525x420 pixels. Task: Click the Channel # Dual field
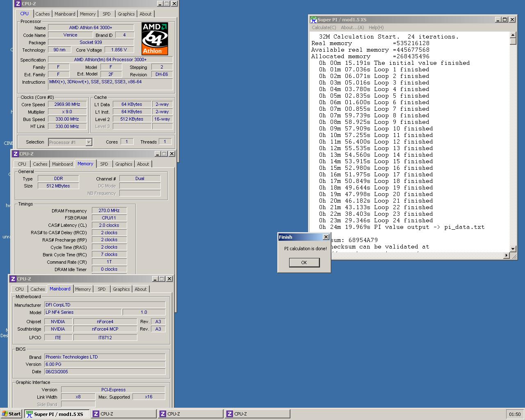click(140, 178)
